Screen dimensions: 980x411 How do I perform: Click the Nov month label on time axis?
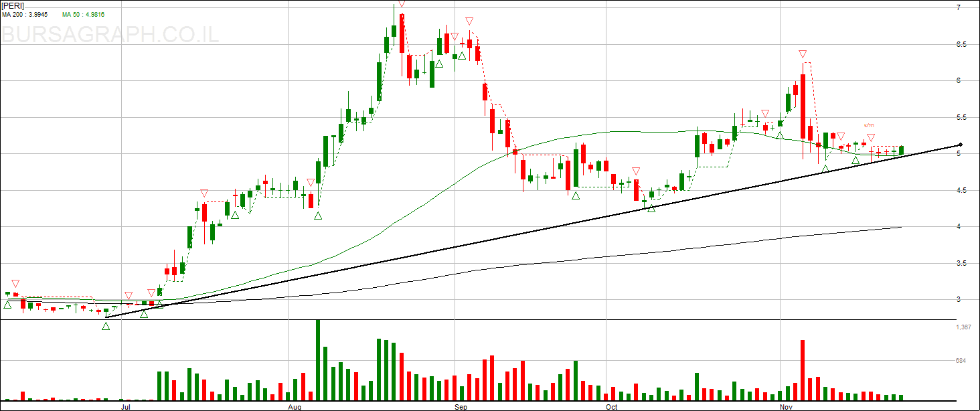coord(786,406)
